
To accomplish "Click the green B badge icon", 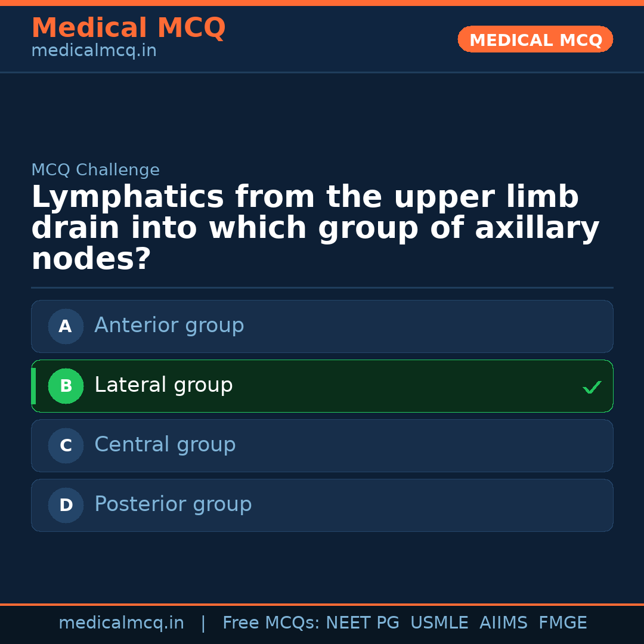I will [x=66, y=386].
